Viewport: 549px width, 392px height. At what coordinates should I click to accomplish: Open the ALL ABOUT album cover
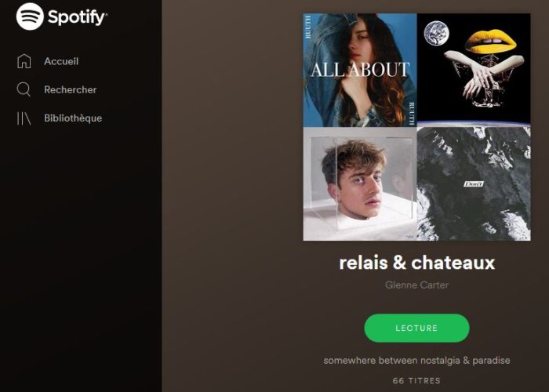360,70
